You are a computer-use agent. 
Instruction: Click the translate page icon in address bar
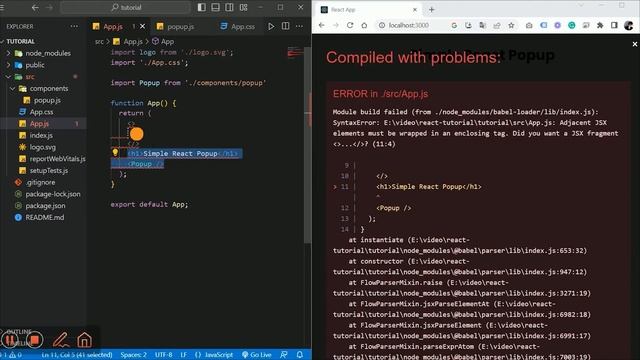(x=482, y=25)
